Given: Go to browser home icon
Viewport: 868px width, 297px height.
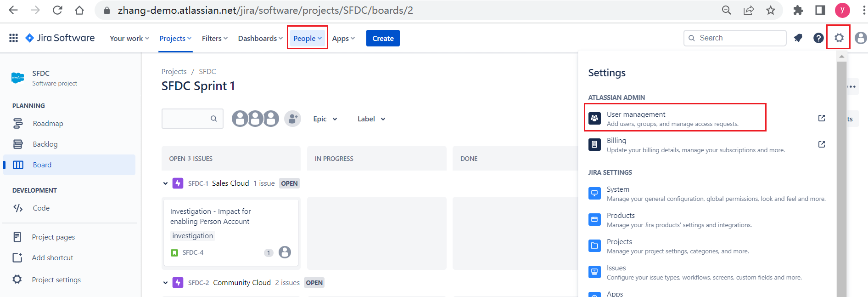Looking at the screenshot, I should pyautogui.click(x=79, y=10).
